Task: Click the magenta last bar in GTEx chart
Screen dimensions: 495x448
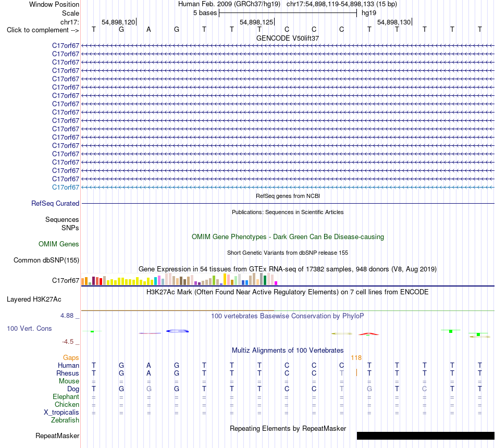Action: 276,283
